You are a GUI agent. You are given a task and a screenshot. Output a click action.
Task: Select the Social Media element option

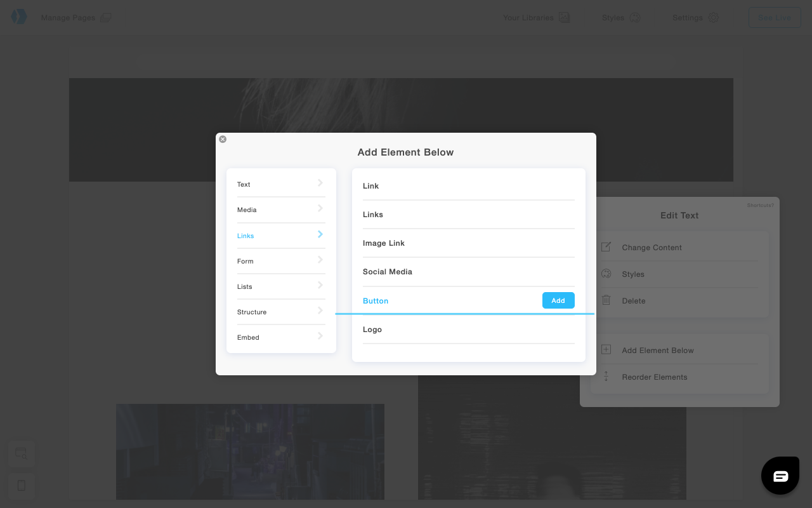[x=387, y=271]
